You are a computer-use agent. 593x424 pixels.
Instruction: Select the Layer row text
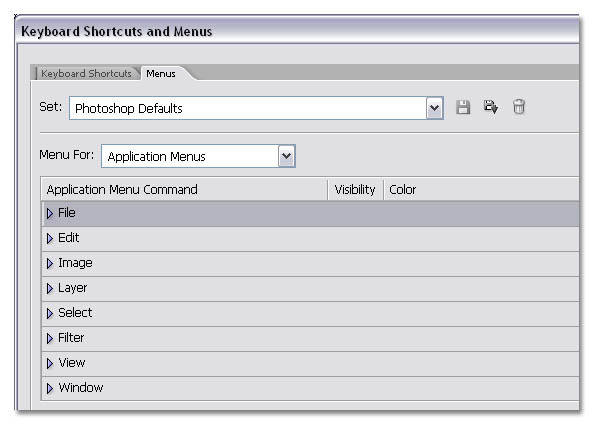pyautogui.click(x=73, y=288)
